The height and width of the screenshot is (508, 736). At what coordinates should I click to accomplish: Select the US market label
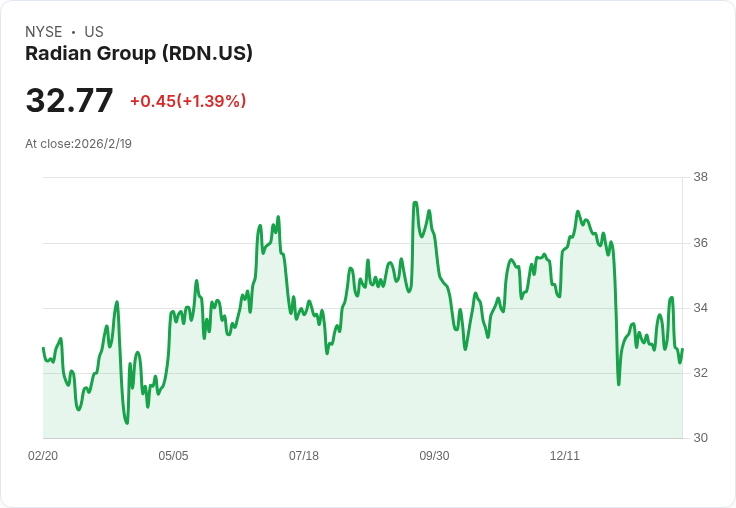point(94,32)
